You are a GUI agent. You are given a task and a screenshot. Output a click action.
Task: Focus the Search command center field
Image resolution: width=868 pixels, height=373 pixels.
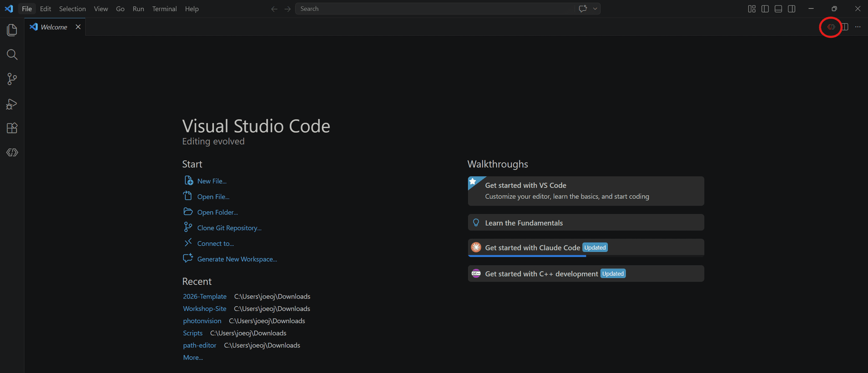click(434, 9)
